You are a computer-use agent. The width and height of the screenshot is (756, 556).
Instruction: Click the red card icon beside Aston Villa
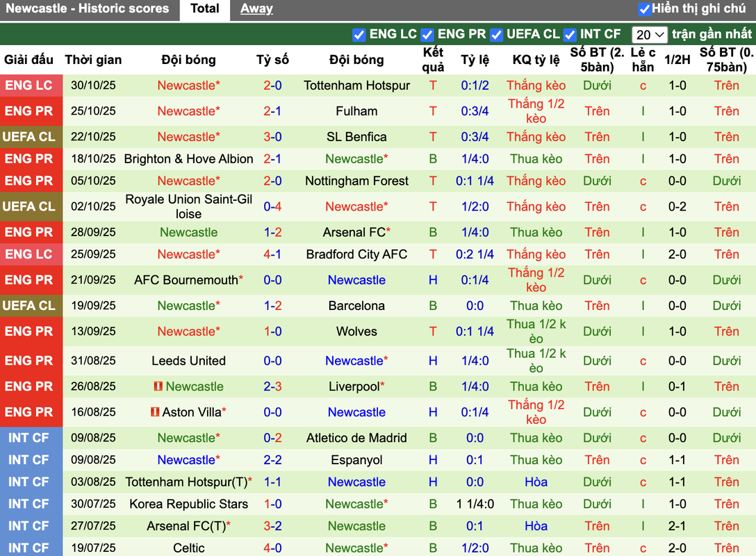click(155, 412)
